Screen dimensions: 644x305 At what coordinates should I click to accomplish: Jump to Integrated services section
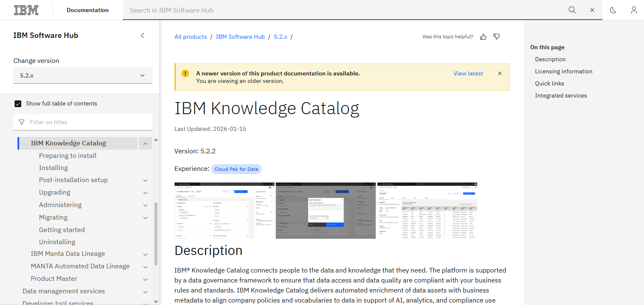(561, 95)
